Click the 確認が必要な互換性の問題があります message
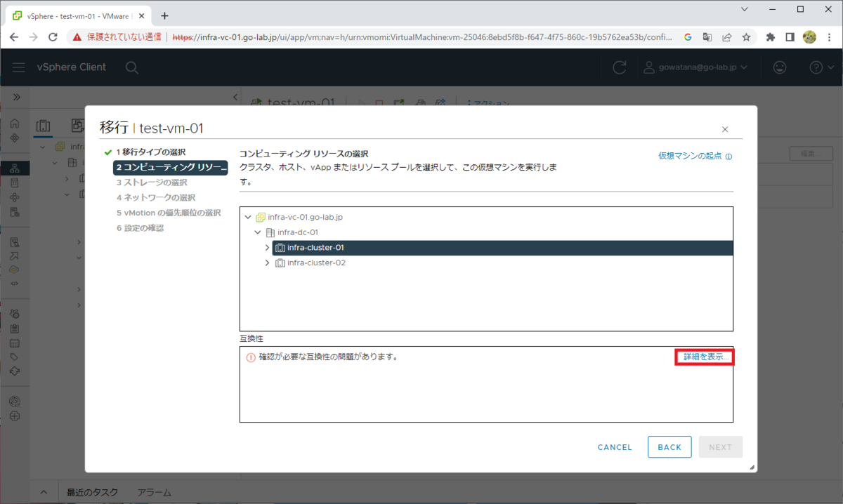Image resolution: width=843 pixels, height=504 pixels. [x=329, y=357]
